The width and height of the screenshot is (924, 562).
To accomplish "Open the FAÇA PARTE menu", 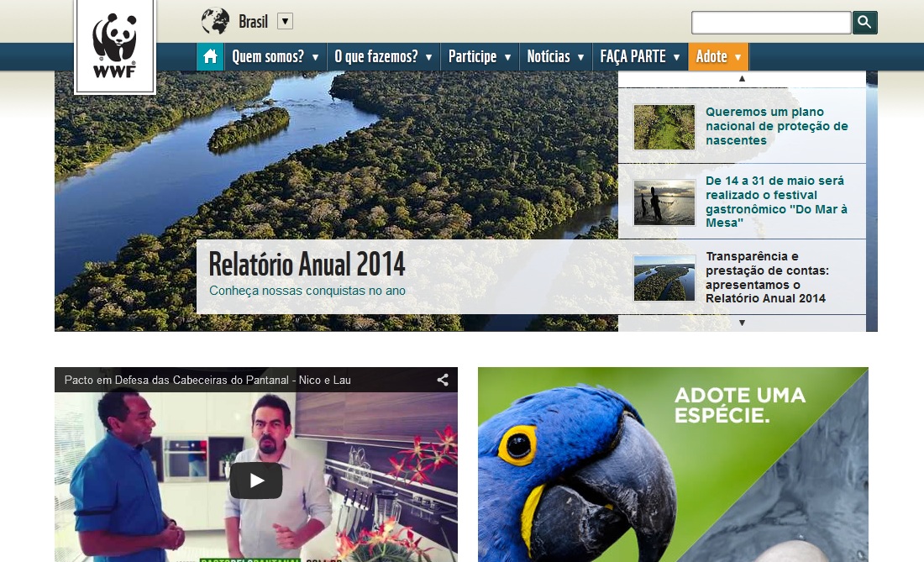I will tap(639, 57).
